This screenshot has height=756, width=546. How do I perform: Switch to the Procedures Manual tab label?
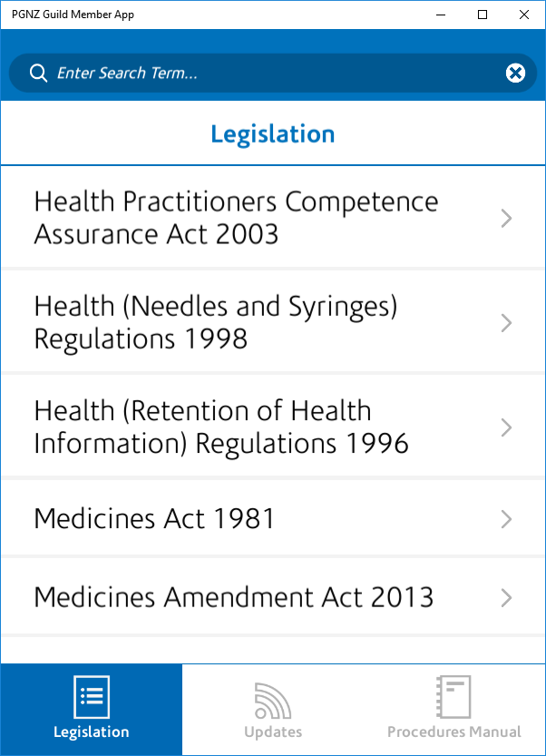click(x=453, y=731)
